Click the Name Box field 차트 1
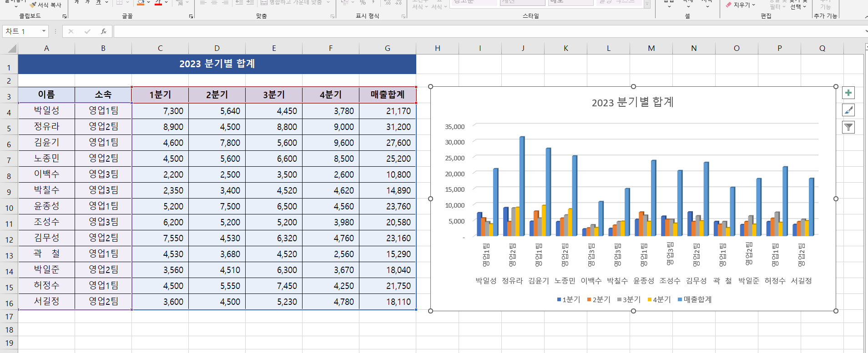868x353 pixels. (x=21, y=31)
